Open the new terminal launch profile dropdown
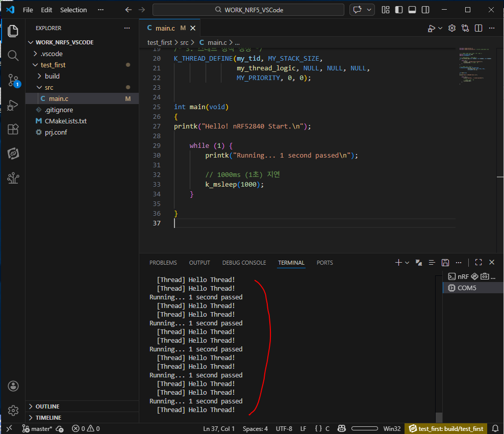 407,263
